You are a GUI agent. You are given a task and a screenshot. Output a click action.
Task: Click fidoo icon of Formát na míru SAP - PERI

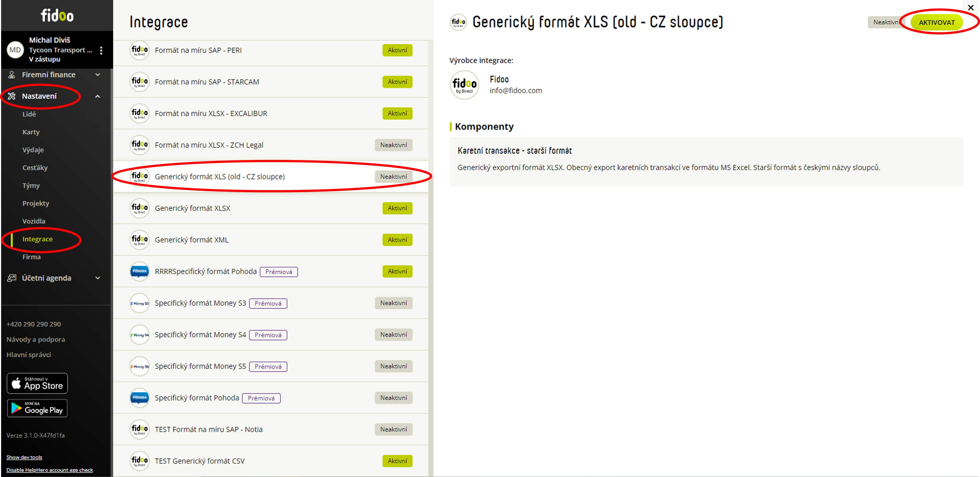[140, 50]
